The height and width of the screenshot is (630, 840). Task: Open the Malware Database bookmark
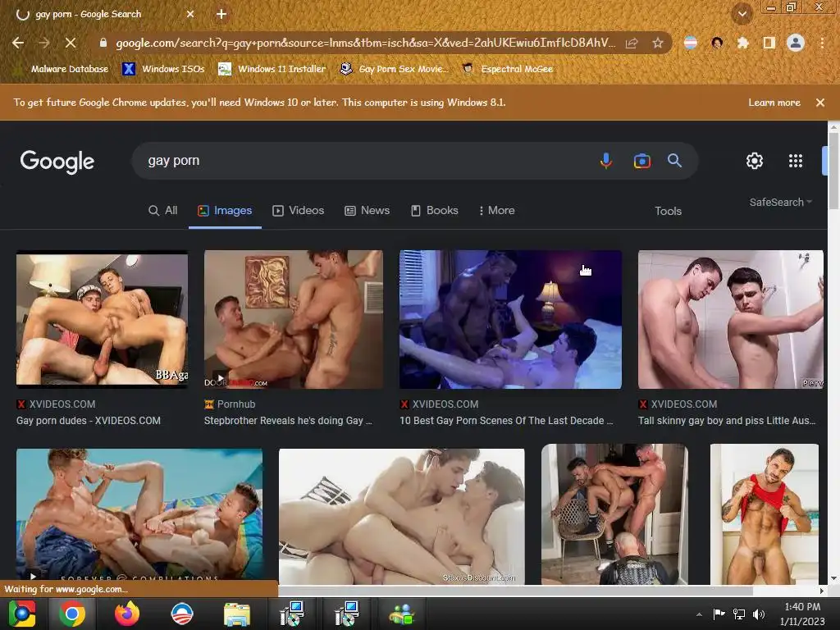pos(62,69)
